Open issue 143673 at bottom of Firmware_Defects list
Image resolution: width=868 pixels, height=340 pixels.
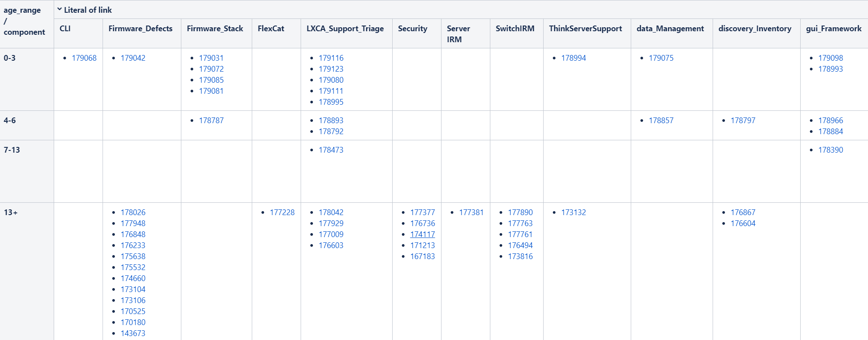(x=133, y=333)
